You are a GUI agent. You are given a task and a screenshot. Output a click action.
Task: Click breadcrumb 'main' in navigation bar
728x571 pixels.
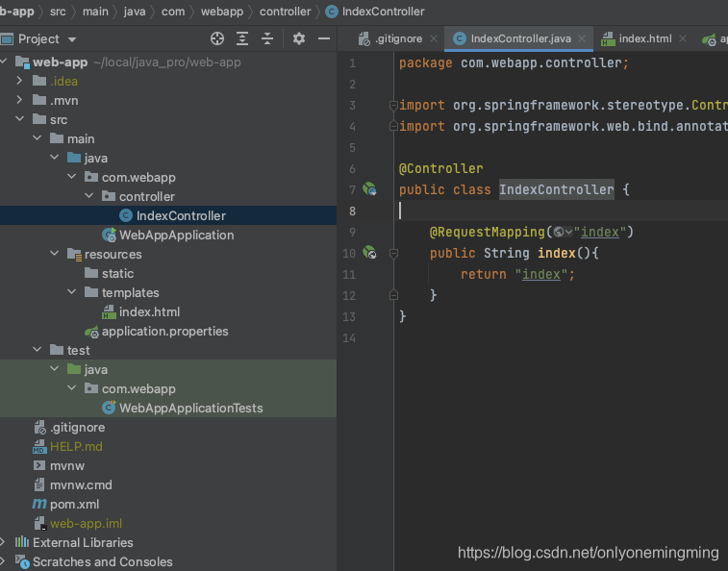(x=95, y=12)
